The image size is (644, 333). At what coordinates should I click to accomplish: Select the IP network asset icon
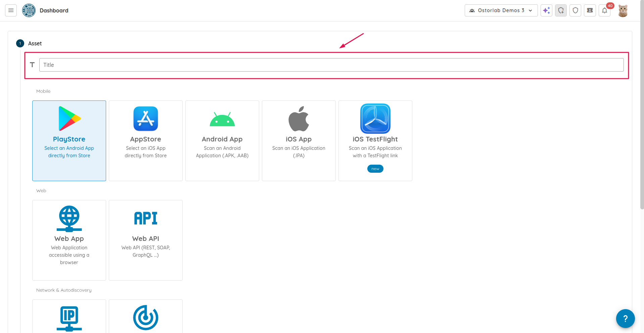pos(69,318)
